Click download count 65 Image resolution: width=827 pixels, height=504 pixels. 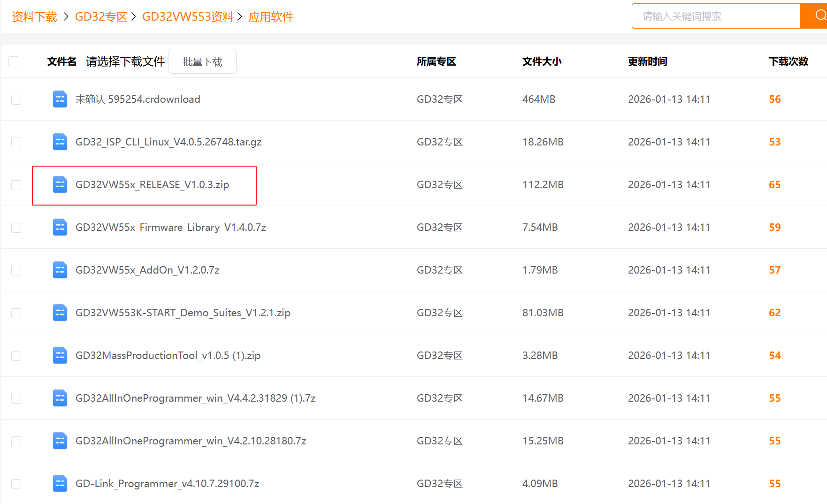tap(775, 184)
